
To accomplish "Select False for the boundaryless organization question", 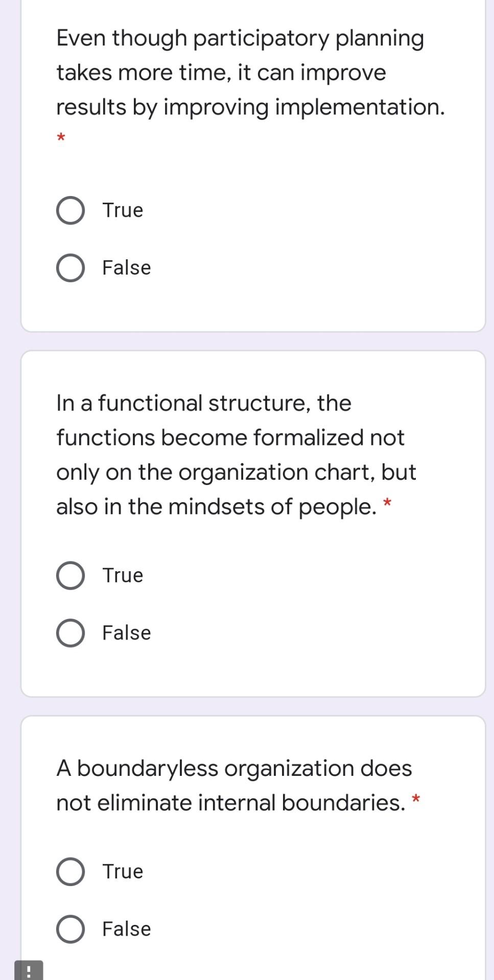I will (x=70, y=929).
